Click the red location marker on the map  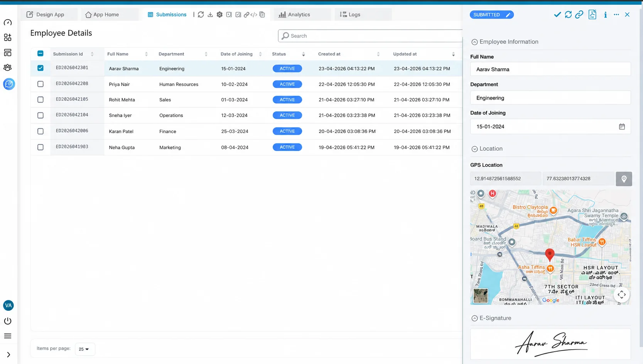tap(550, 255)
